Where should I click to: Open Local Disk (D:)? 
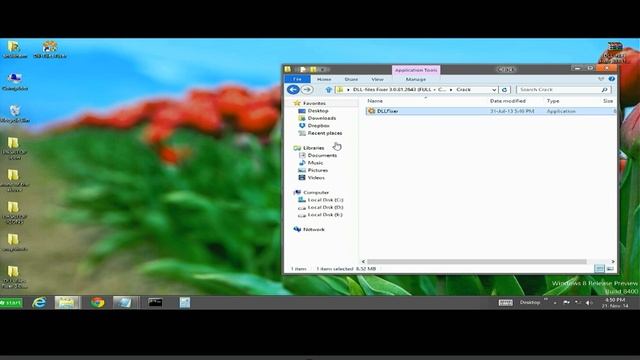click(x=325, y=207)
